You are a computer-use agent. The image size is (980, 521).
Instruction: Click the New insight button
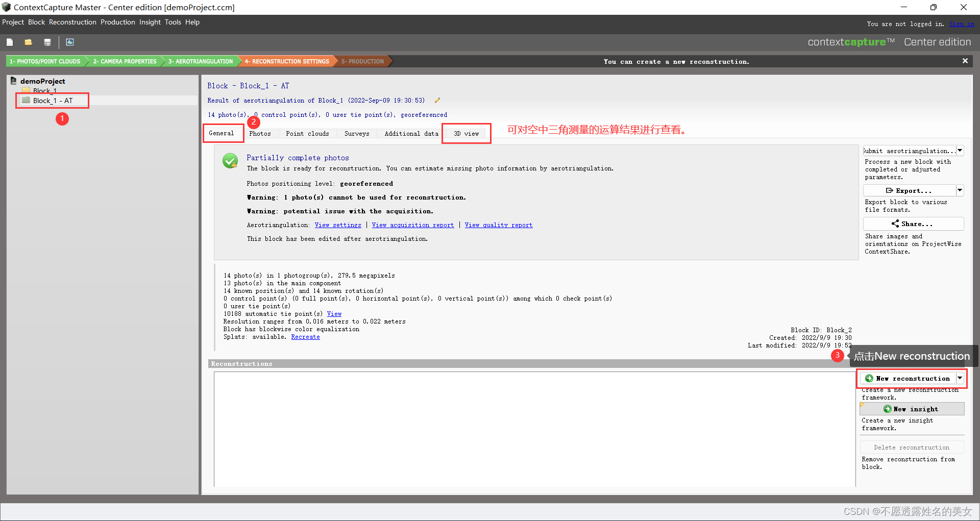(x=912, y=409)
